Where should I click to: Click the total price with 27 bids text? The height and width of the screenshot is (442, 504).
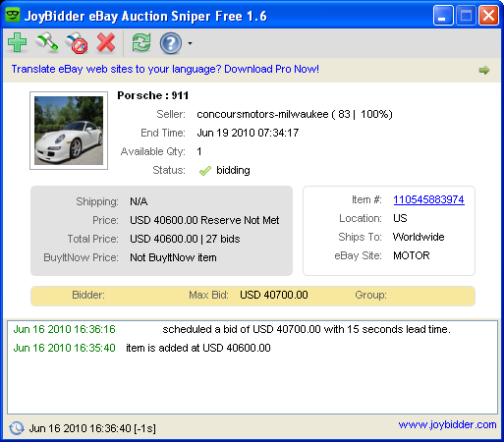coord(185,239)
